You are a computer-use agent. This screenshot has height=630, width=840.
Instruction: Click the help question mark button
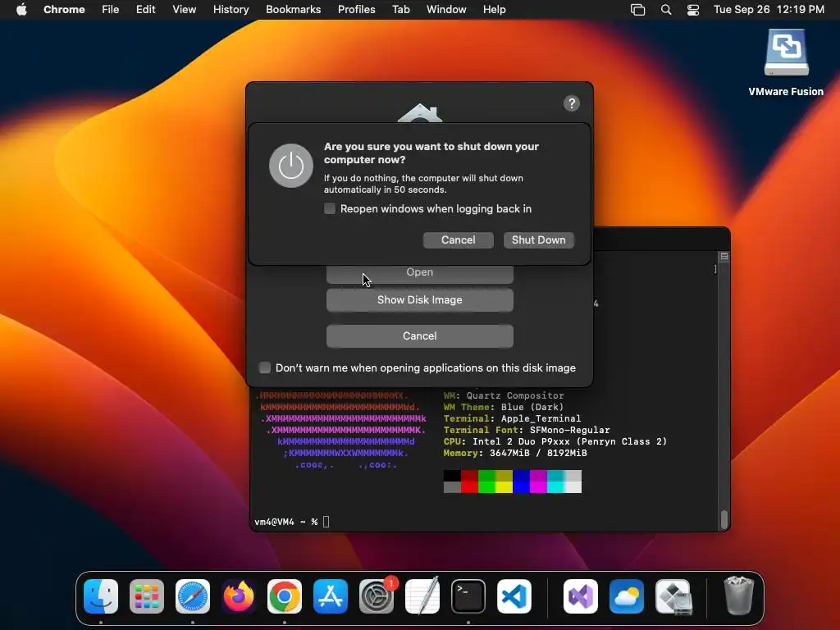pyautogui.click(x=572, y=103)
